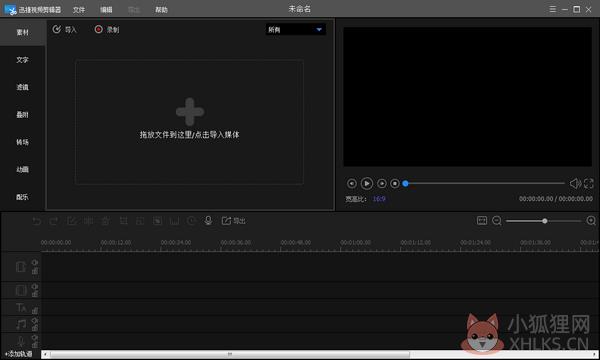Open the clip Edit pencil tool
The image size is (600, 360).
tap(72, 221)
